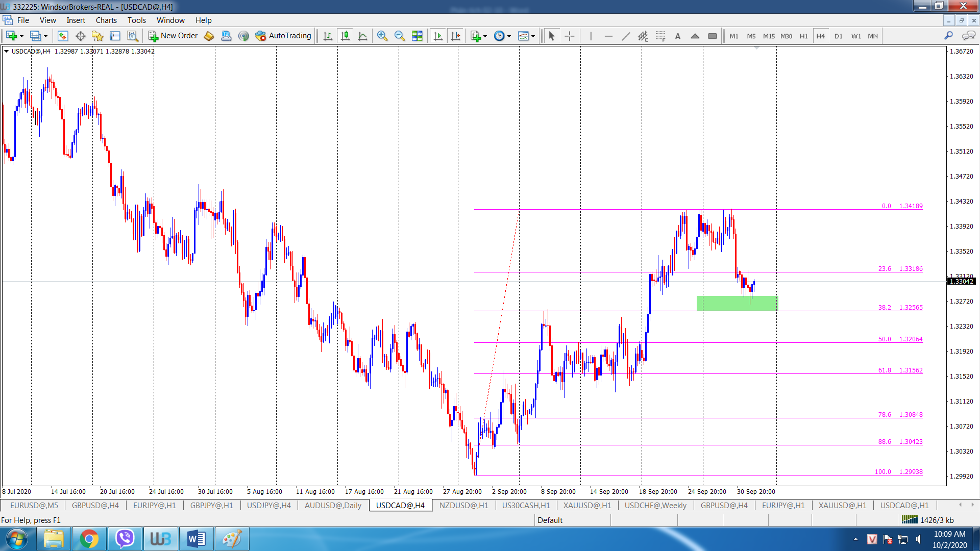Open the File menu
Image resolution: width=980 pixels, height=551 pixels.
click(x=23, y=20)
